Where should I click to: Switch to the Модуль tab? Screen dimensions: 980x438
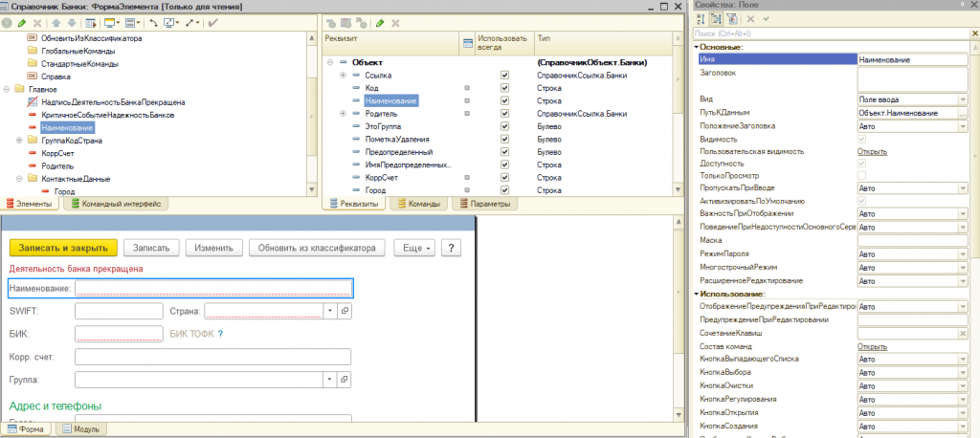80,429
